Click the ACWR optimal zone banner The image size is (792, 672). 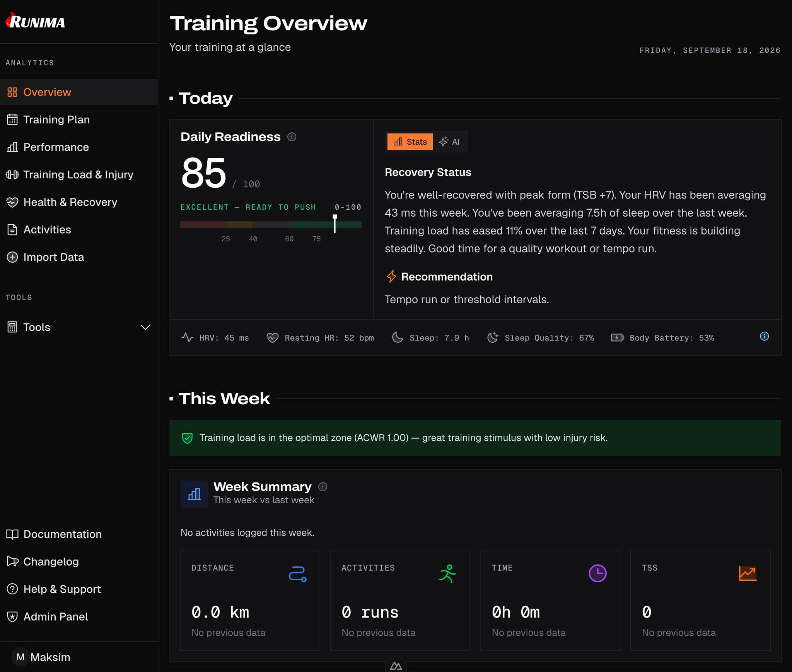coord(475,438)
